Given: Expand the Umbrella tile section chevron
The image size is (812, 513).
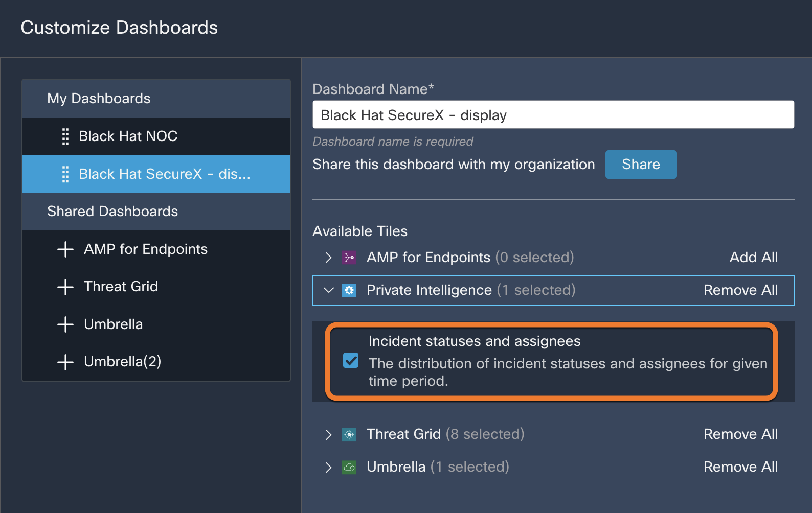Looking at the screenshot, I should (x=329, y=467).
